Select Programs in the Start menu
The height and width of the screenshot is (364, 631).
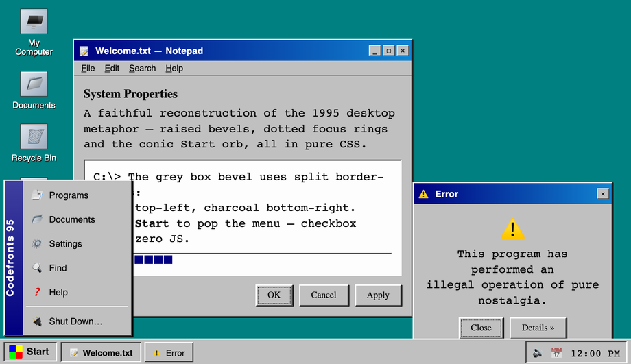pyautogui.click(x=78, y=195)
